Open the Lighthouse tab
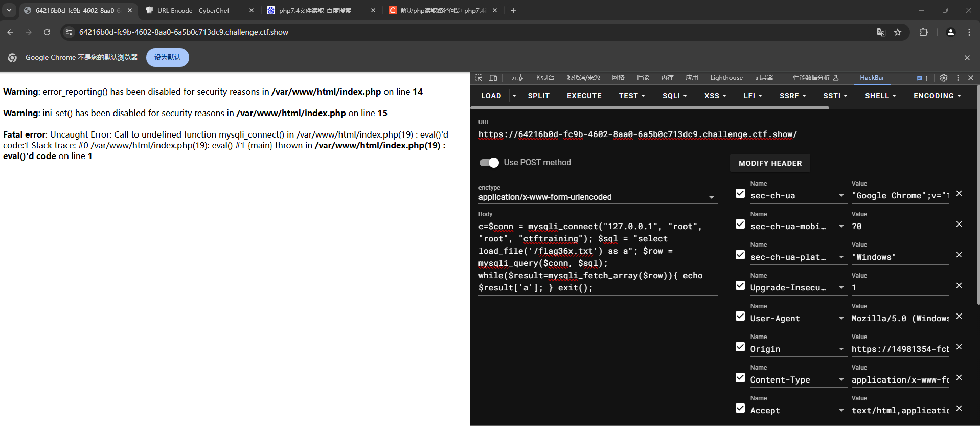Image resolution: width=980 pixels, height=426 pixels. pos(726,78)
